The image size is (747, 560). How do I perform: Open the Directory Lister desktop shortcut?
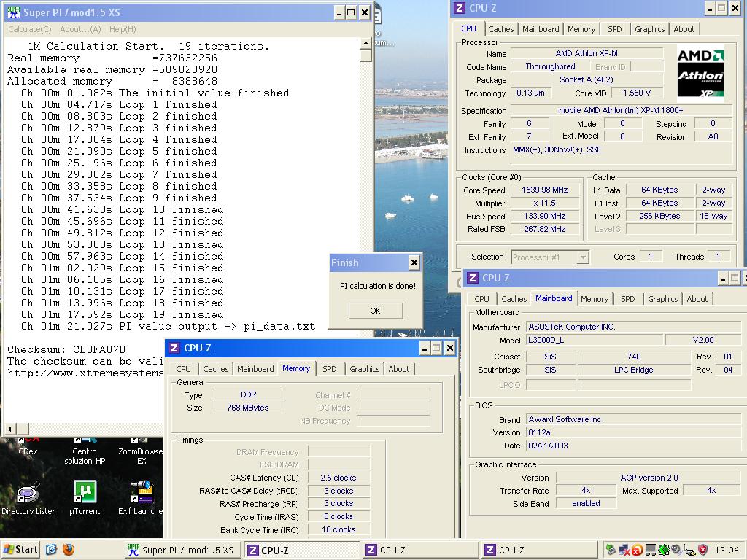(x=28, y=497)
